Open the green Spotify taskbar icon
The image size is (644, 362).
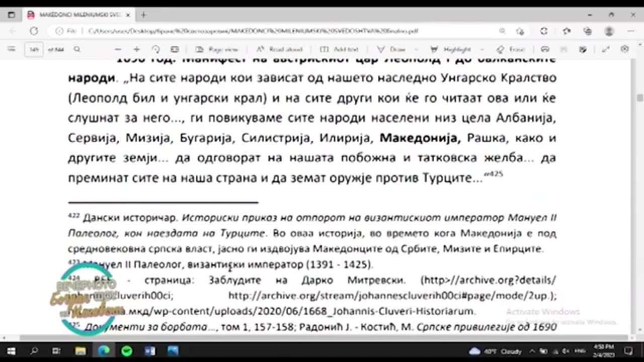[x=127, y=351]
